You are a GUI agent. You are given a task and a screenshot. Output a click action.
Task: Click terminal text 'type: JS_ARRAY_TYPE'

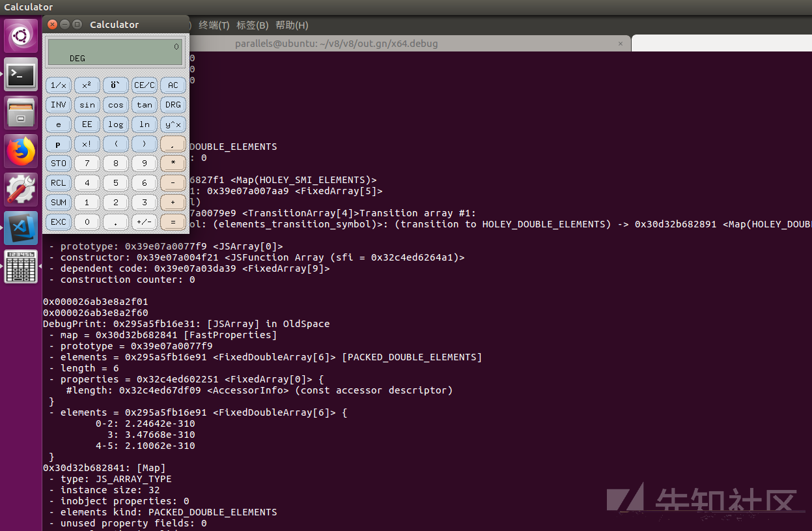point(116,479)
